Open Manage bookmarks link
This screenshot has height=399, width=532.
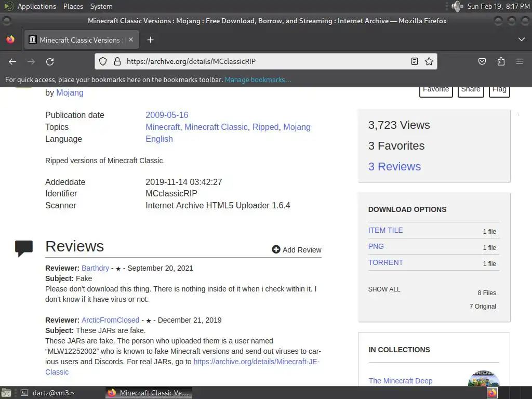(x=258, y=79)
